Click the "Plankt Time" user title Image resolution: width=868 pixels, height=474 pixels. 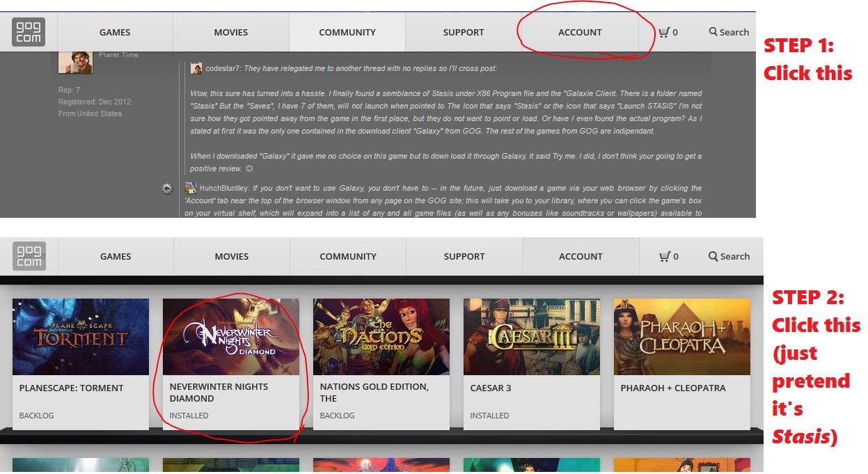click(x=117, y=54)
